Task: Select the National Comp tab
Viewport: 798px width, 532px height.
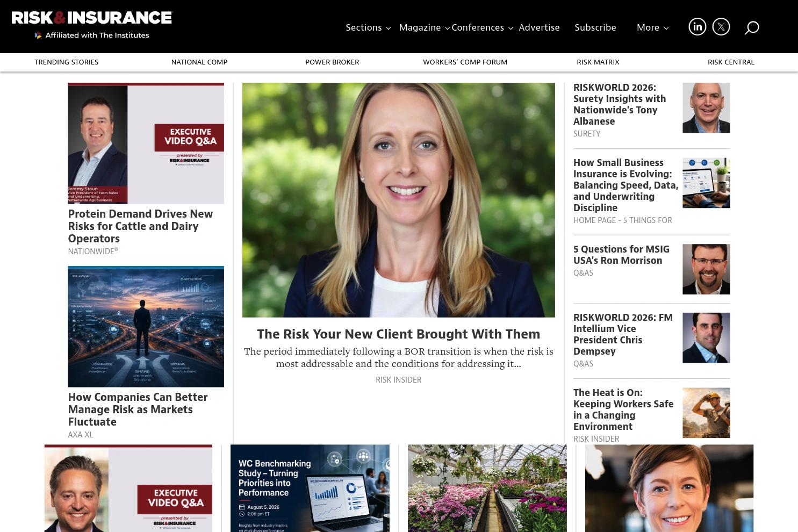Action: 199,62
